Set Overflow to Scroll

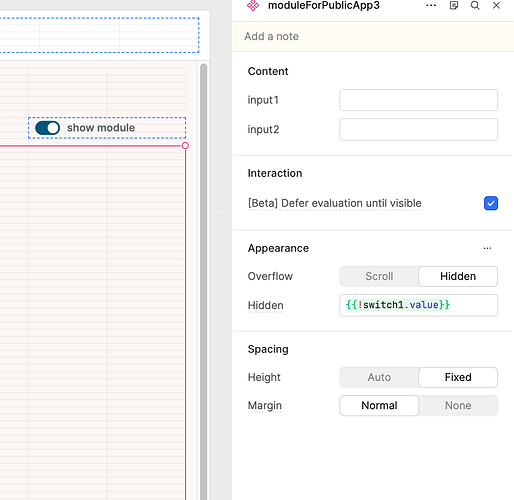[x=379, y=276]
